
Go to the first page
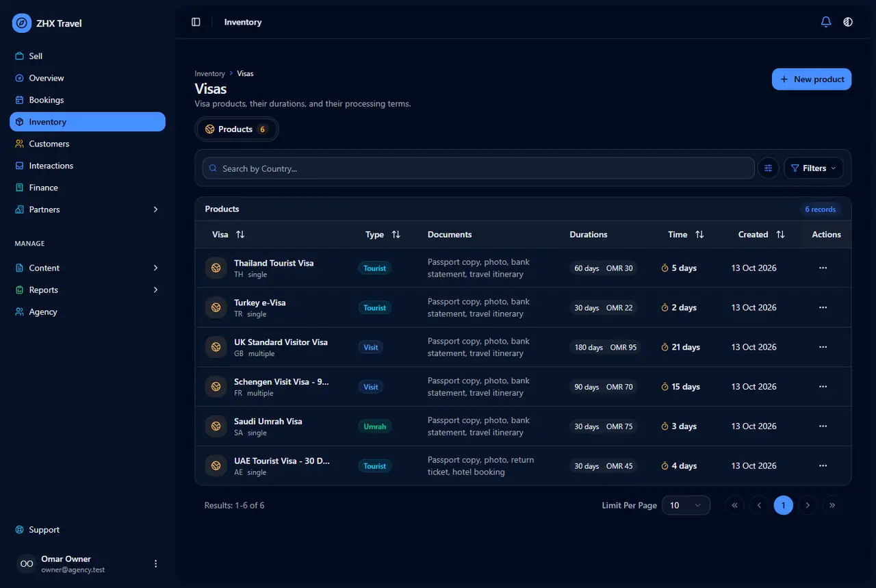pos(734,505)
